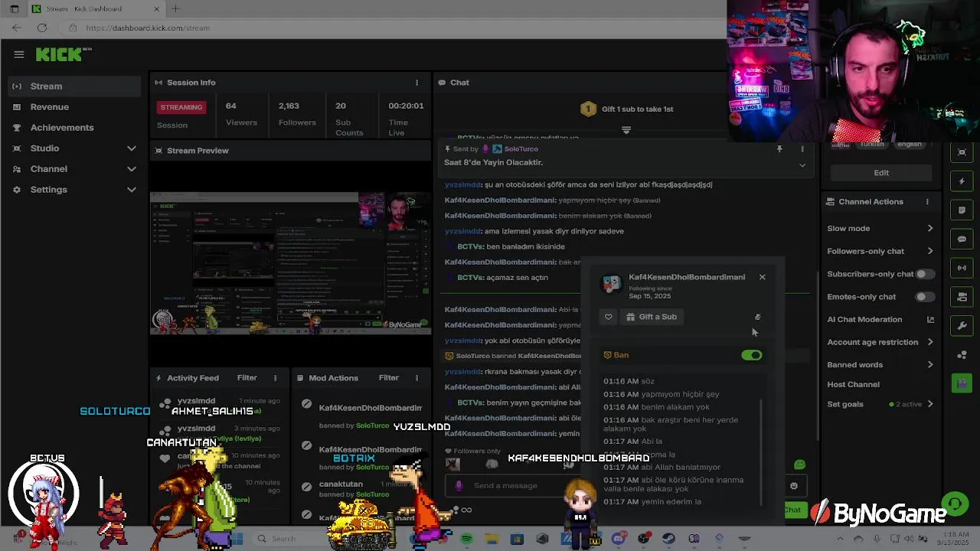This screenshot has width=980, height=551.
Task: Click Filter in Activity Feed
Action: 247,378
